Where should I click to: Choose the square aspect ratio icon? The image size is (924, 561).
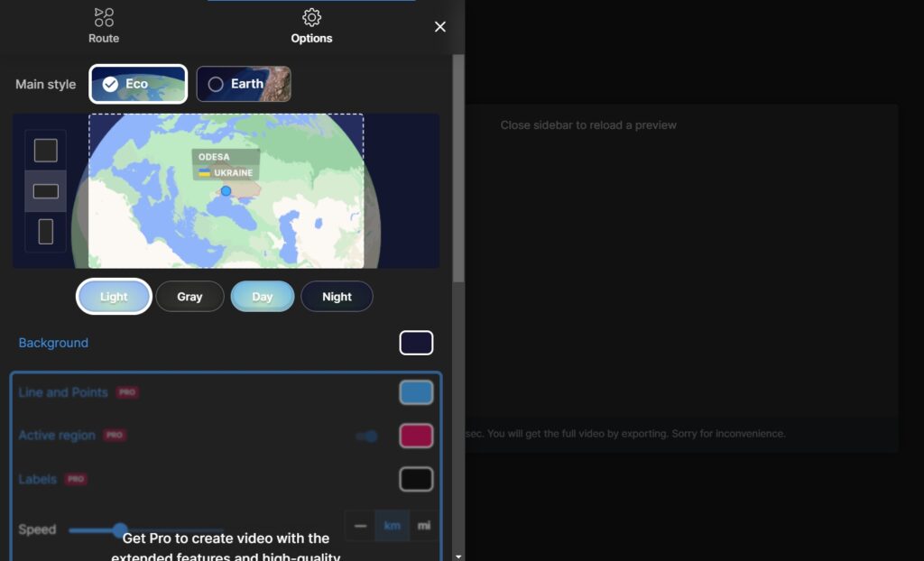45,151
